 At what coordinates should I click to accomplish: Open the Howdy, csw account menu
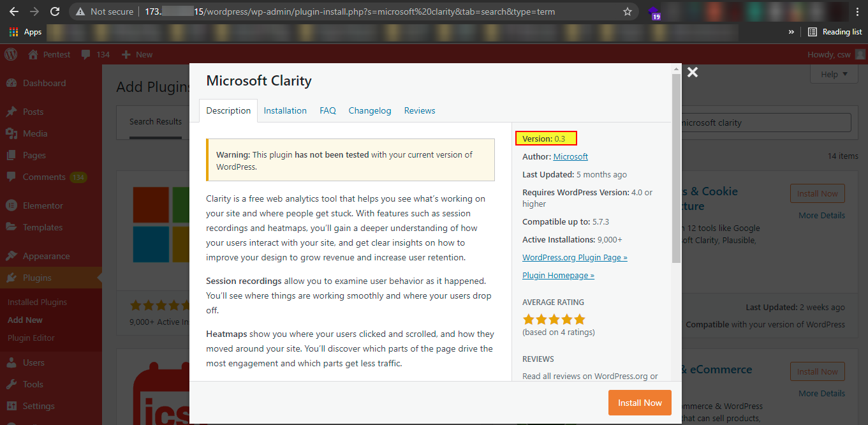tap(836, 54)
